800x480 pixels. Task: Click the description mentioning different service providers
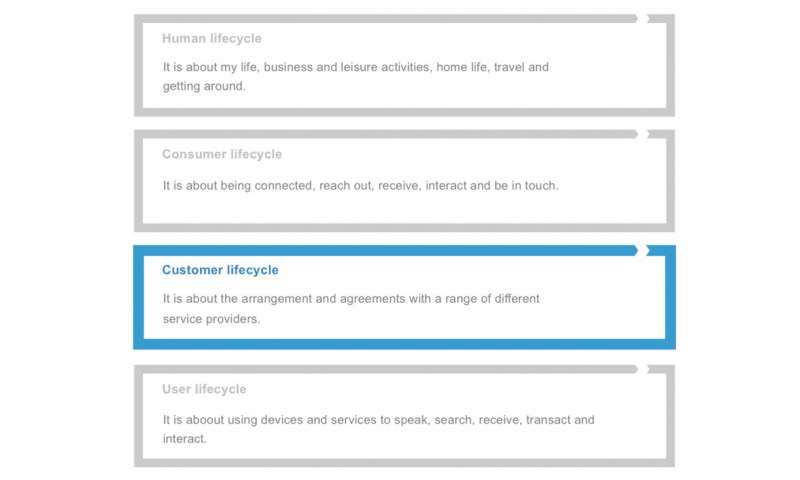(x=351, y=309)
